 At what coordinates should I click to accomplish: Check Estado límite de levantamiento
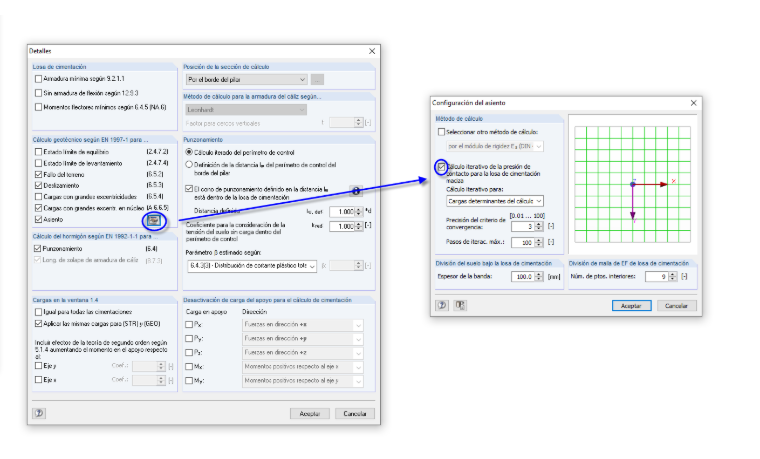point(38,163)
